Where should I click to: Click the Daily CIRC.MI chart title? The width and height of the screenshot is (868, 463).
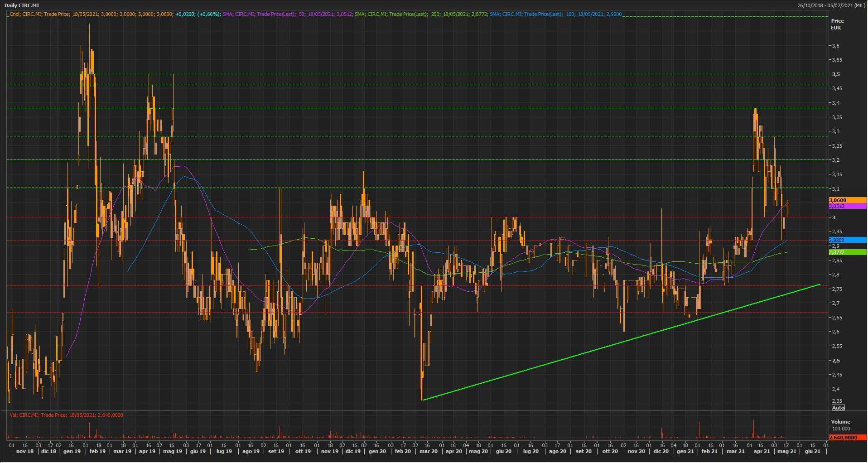22,5
